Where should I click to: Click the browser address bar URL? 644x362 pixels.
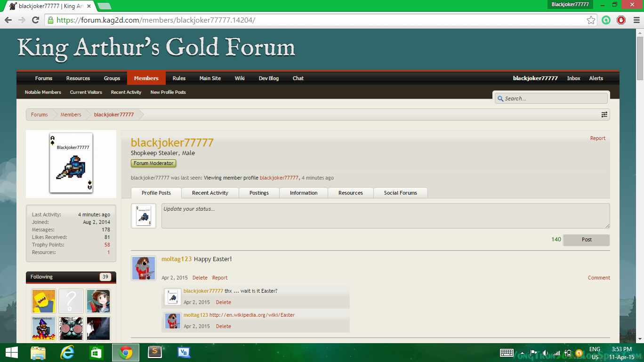click(156, 20)
